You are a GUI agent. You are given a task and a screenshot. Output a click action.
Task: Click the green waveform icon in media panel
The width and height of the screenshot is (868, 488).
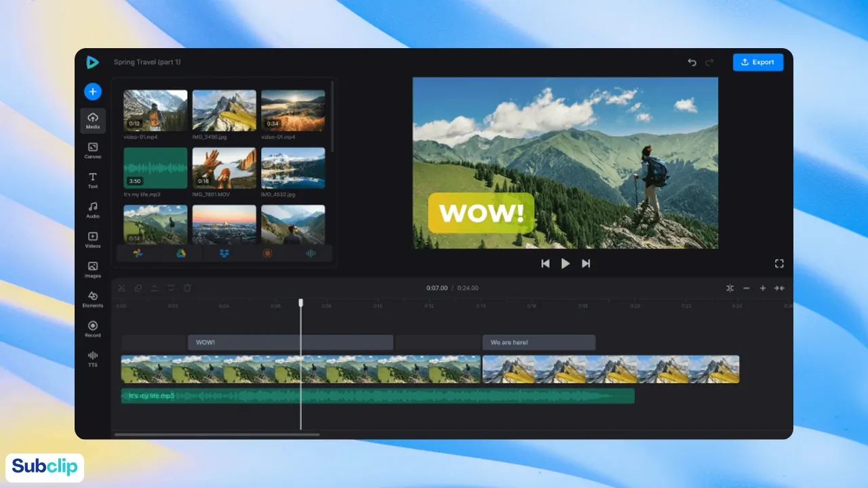pos(311,253)
